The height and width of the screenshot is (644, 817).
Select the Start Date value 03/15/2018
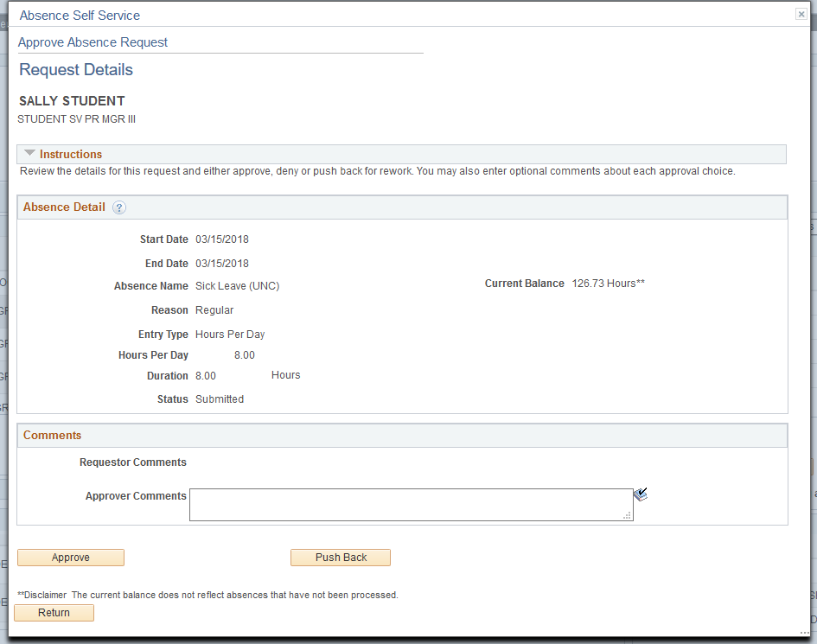222,239
